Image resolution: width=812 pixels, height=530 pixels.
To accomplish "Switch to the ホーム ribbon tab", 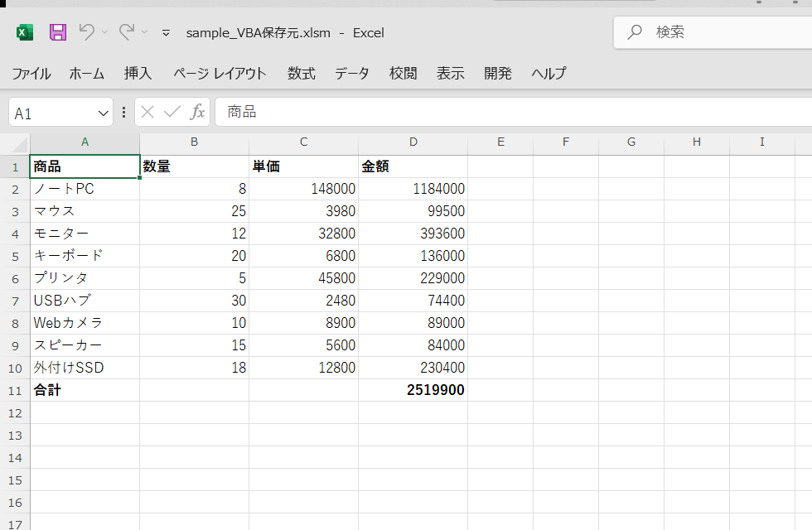I will [87, 74].
